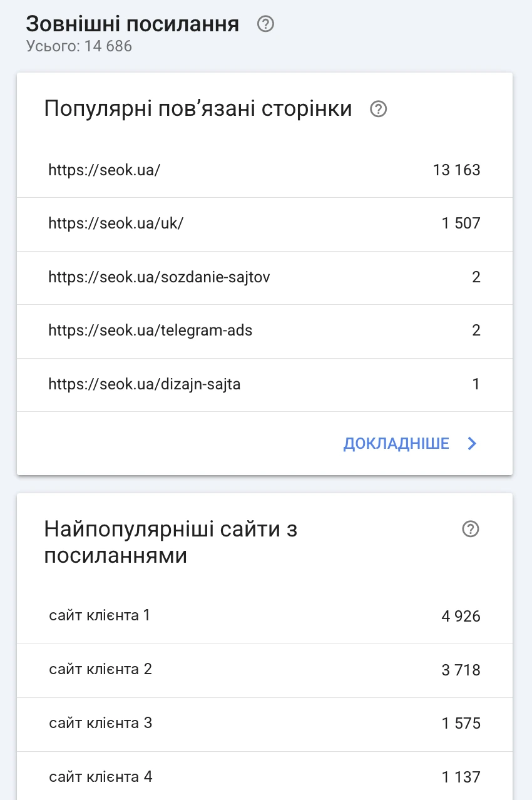This screenshot has height=800, width=532.
Task: Click the Усього: 14 686 total text
Action: coord(79,46)
